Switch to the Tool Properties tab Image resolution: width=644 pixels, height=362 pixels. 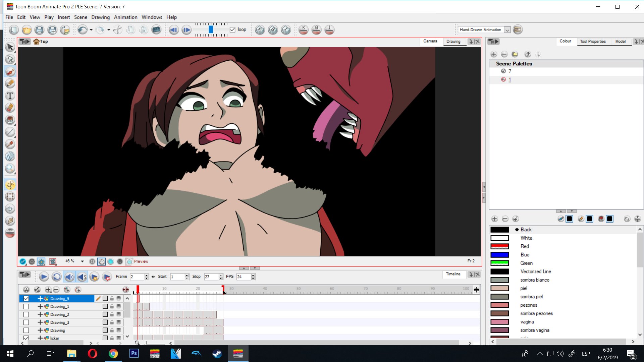click(593, 42)
